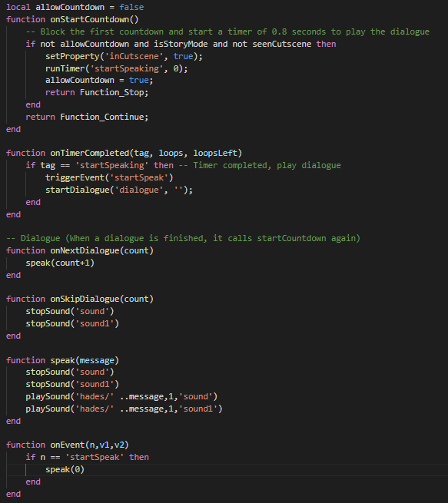Click the 'startDialogue' call

[78, 190]
